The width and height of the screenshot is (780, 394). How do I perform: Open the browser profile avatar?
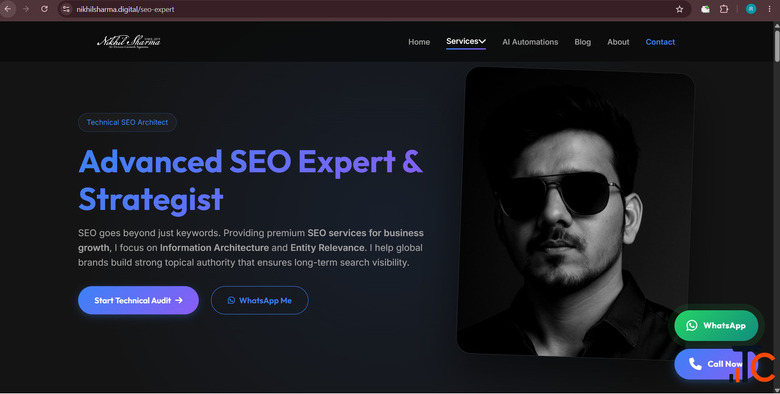[x=751, y=9]
